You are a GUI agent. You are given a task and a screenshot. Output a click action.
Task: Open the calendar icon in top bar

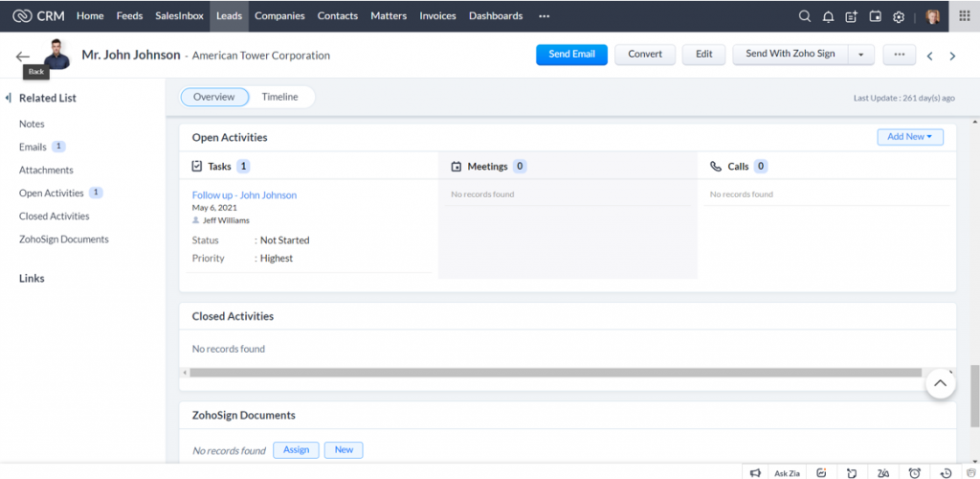coord(875,17)
